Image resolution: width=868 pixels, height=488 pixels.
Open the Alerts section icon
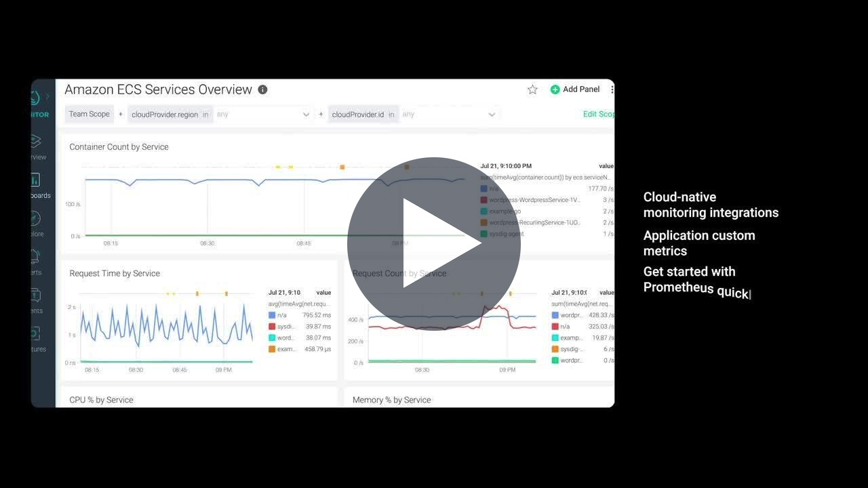pyautogui.click(x=35, y=256)
